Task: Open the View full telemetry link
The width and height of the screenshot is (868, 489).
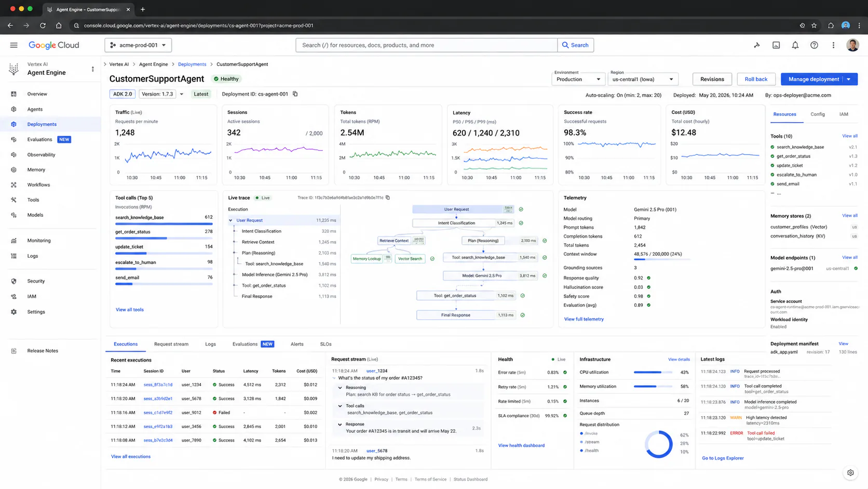Action: 584,319
